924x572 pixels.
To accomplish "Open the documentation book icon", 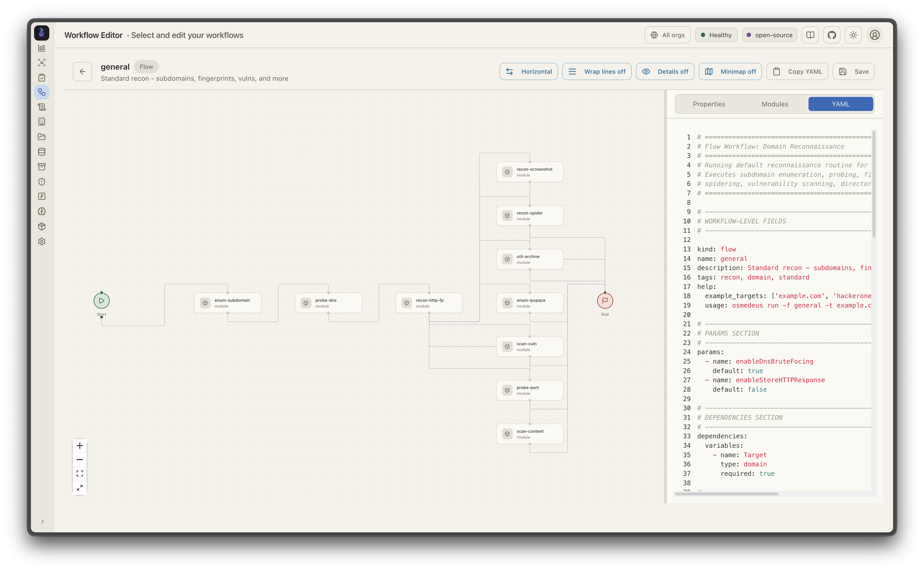I will (x=810, y=35).
